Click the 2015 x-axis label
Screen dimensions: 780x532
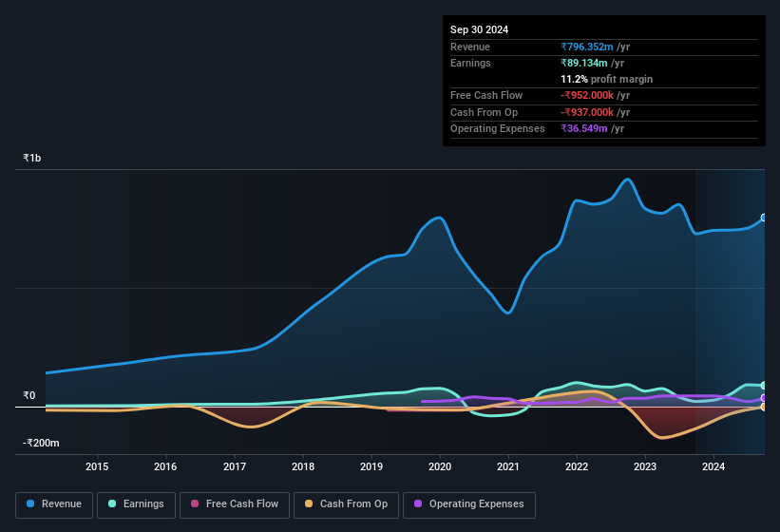pos(97,466)
